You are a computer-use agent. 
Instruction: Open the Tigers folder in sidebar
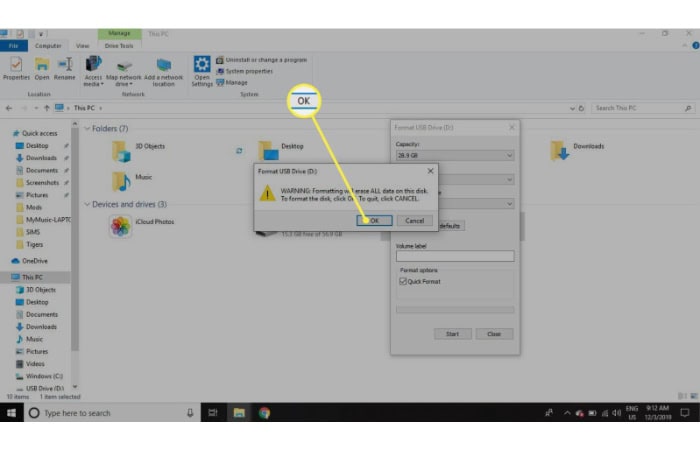(29, 245)
